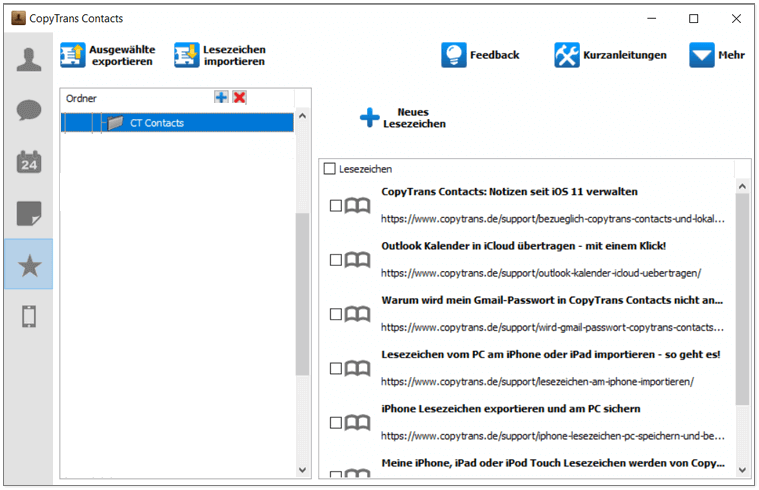759x490 pixels.
Task: Open the Feedback lightbulb button
Action: 480,55
